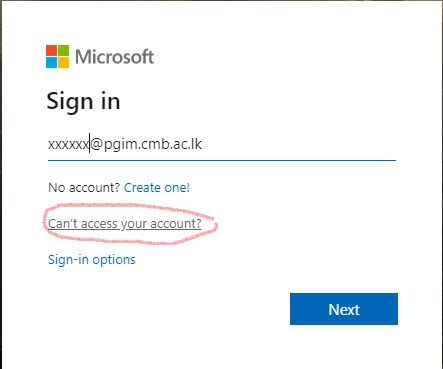Focus the email address input field
The height and width of the screenshot is (369, 443).
222,145
